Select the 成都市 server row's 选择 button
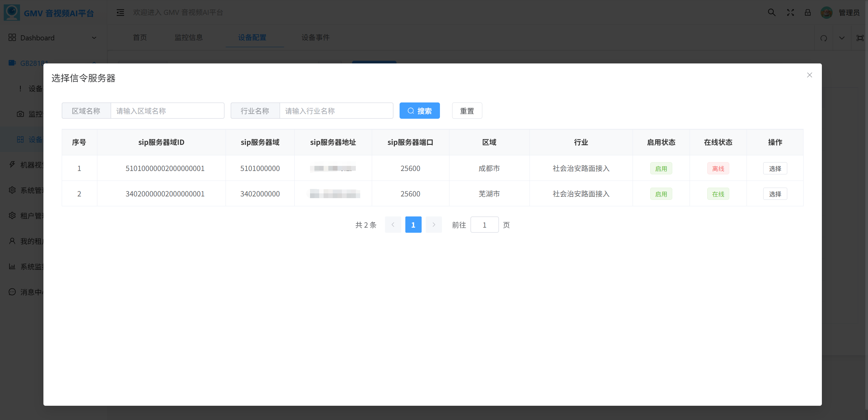 [x=775, y=168]
